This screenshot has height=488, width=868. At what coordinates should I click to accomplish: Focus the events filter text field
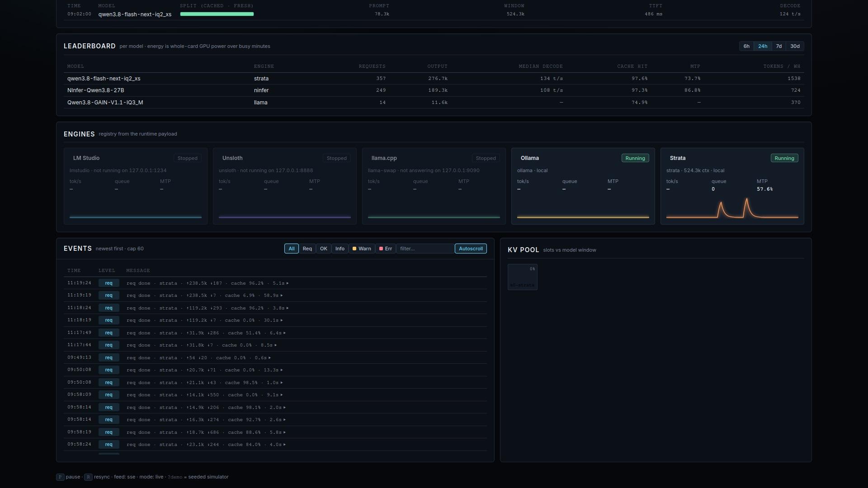point(425,249)
